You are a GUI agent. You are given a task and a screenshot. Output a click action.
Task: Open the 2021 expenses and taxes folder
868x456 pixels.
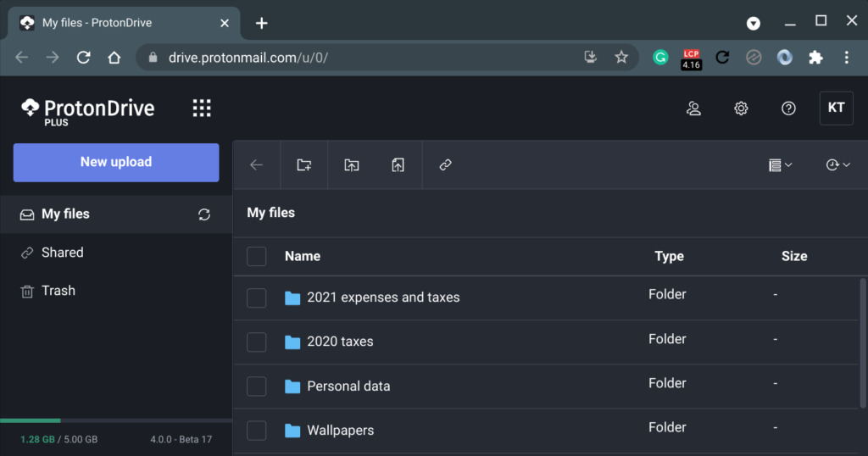click(383, 298)
